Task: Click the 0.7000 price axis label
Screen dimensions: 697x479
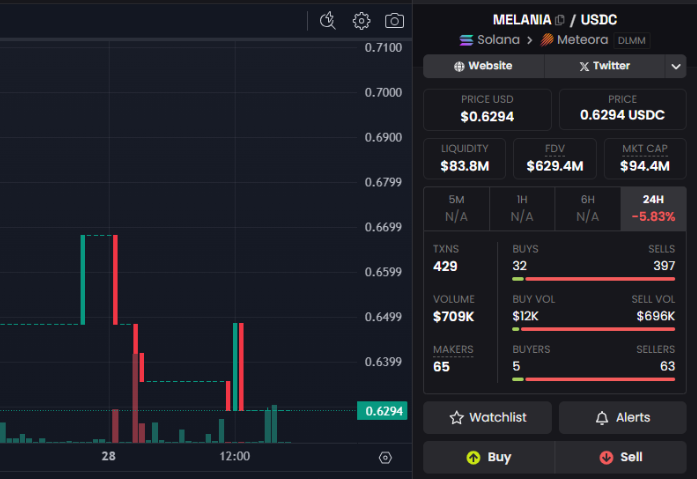Action: pyautogui.click(x=383, y=92)
